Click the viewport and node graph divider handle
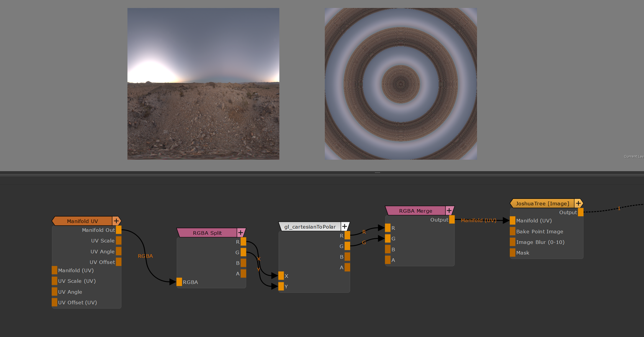644x337 pixels. (x=377, y=173)
